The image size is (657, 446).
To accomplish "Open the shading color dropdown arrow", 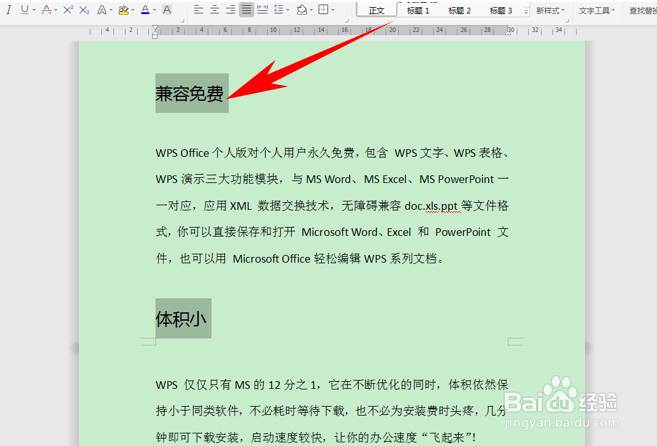I will tap(311, 10).
